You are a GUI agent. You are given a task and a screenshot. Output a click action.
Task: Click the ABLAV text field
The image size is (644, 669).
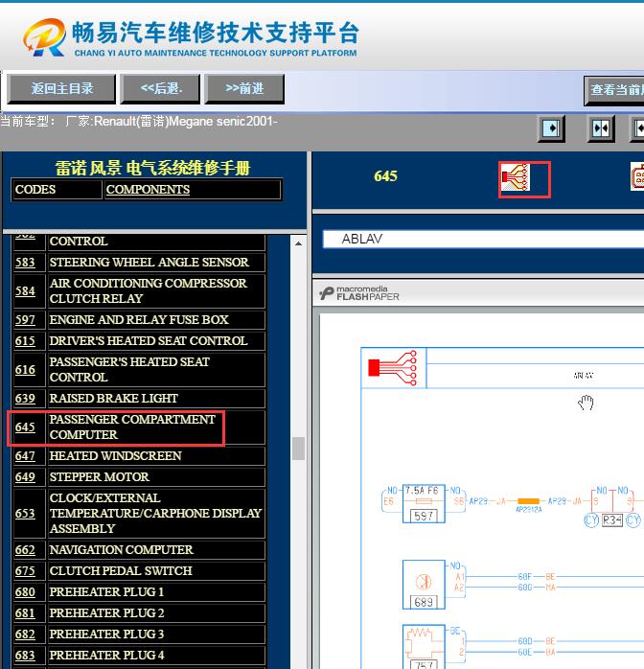tap(483, 239)
